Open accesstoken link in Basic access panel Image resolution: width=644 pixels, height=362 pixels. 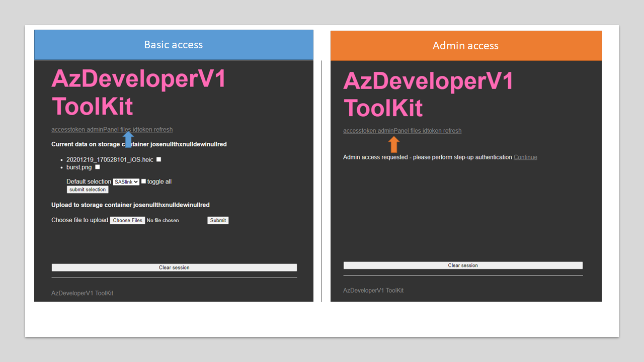coord(68,130)
